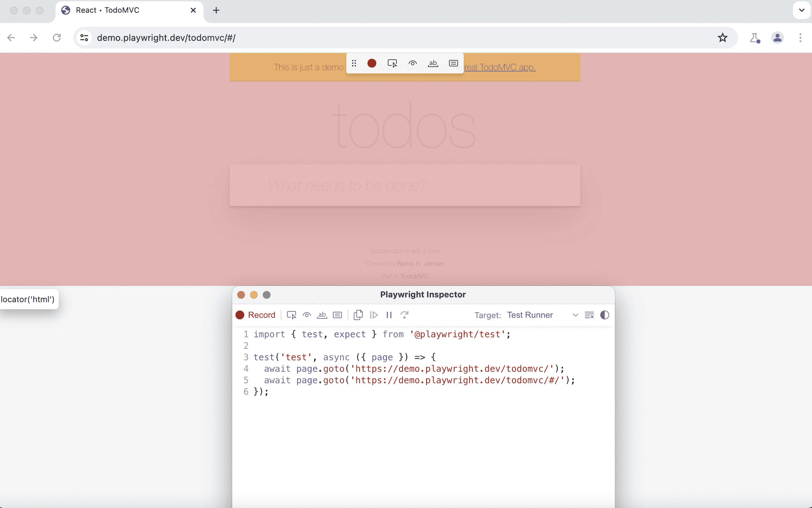Toggle the red record dot in the floating overlay toolbar
The height and width of the screenshot is (508, 812).
click(372, 63)
